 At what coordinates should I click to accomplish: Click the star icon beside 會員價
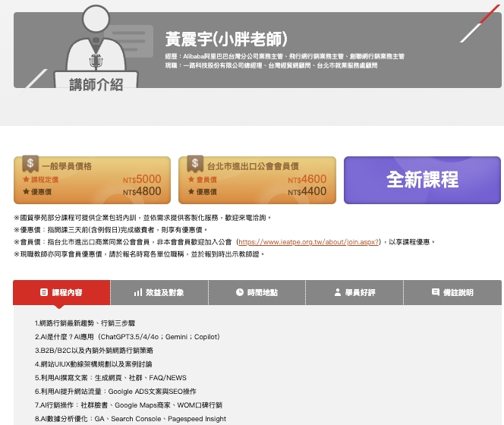191,180
